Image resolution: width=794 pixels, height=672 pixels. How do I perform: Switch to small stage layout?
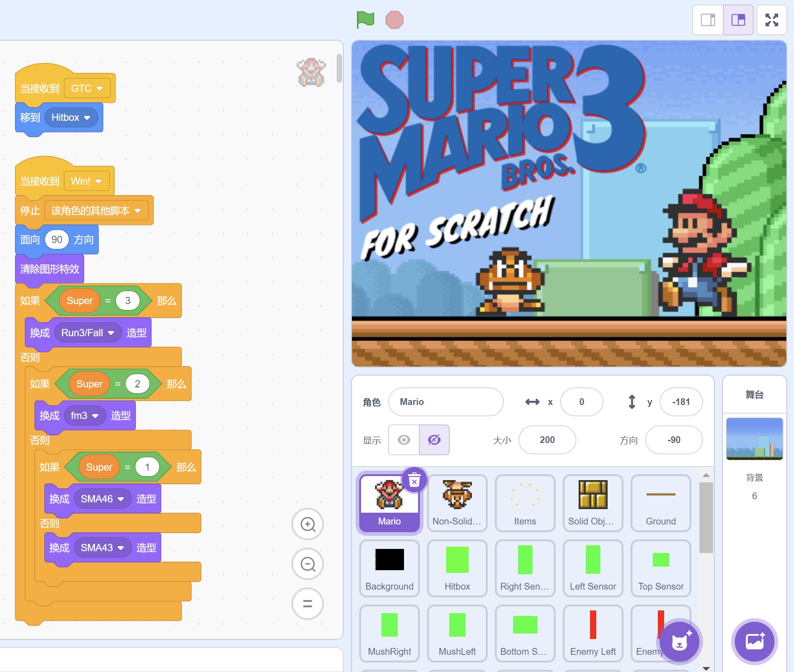click(708, 20)
